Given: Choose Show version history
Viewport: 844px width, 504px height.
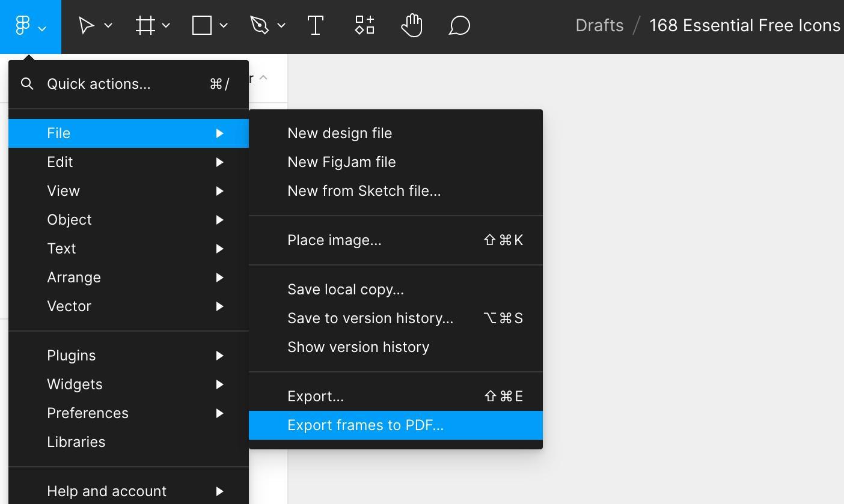Looking at the screenshot, I should (x=396, y=347).
